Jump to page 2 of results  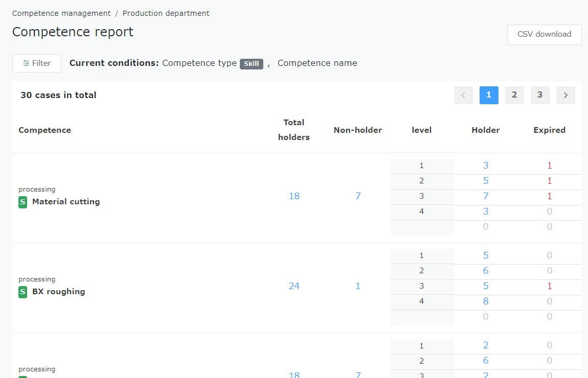click(514, 95)
